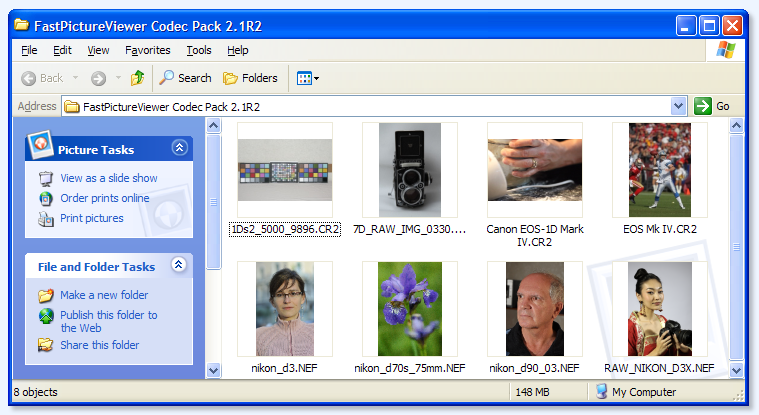Open Back history dropdown arrow
759x415 pixels.
tap(76, 77)
